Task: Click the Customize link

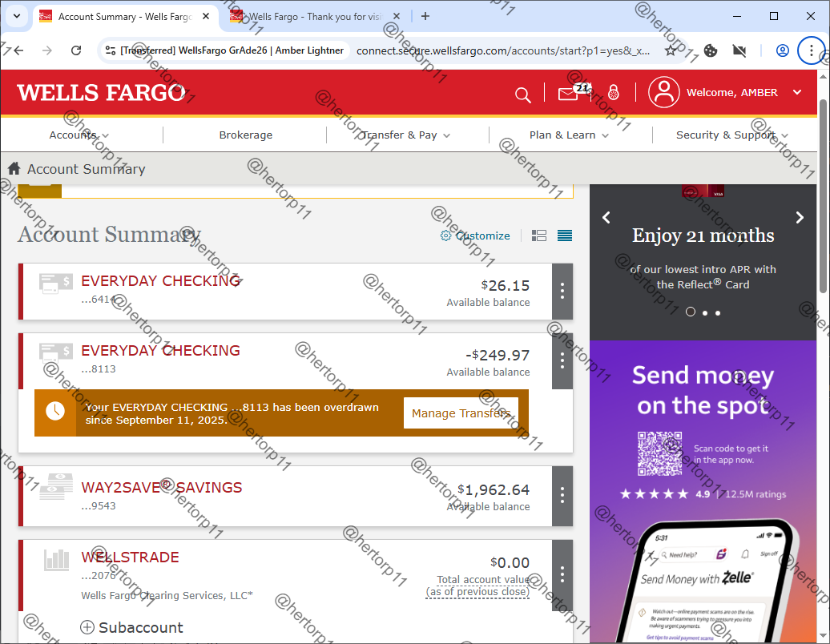Action: pos(483,235)
